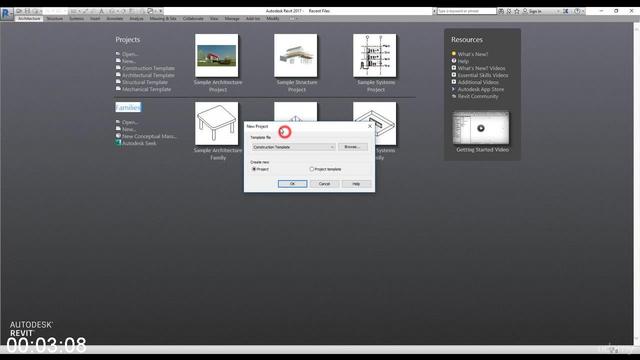This screenshot has width=640, height=360.
Task: Switch to the View ribbon tab
Action: (214, 18)
